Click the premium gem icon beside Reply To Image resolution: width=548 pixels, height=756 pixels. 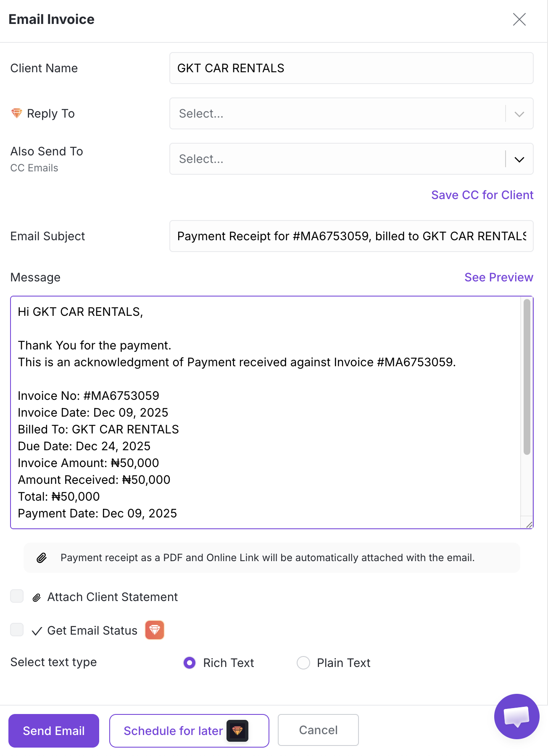point(16,113)
